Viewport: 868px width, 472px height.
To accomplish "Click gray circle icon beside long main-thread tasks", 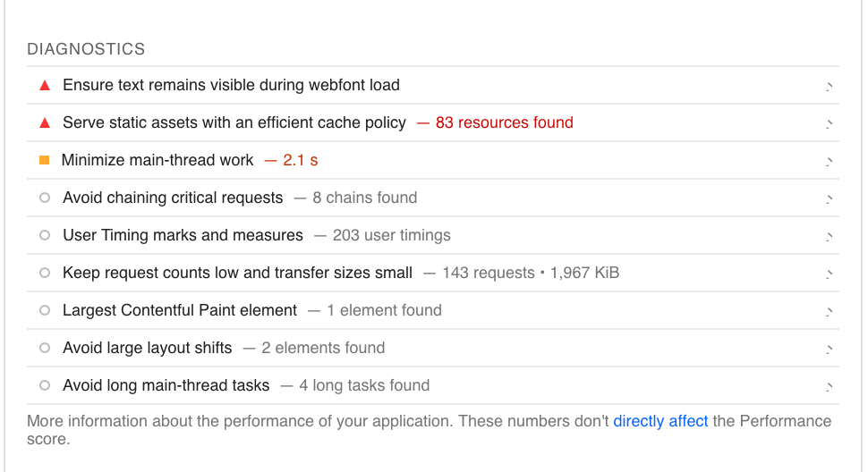I will [45, 386].
